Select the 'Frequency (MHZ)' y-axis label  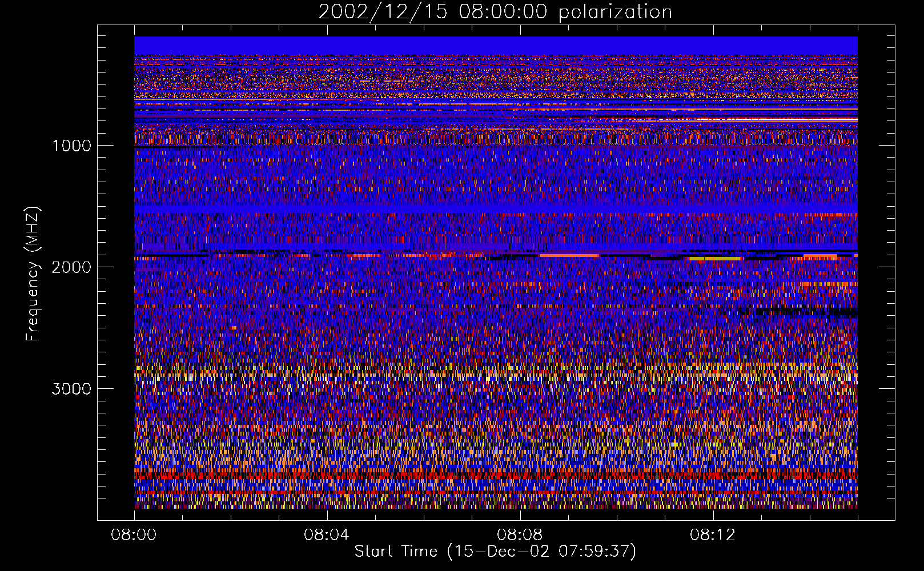pyautogui.click(x=33, y=274)
